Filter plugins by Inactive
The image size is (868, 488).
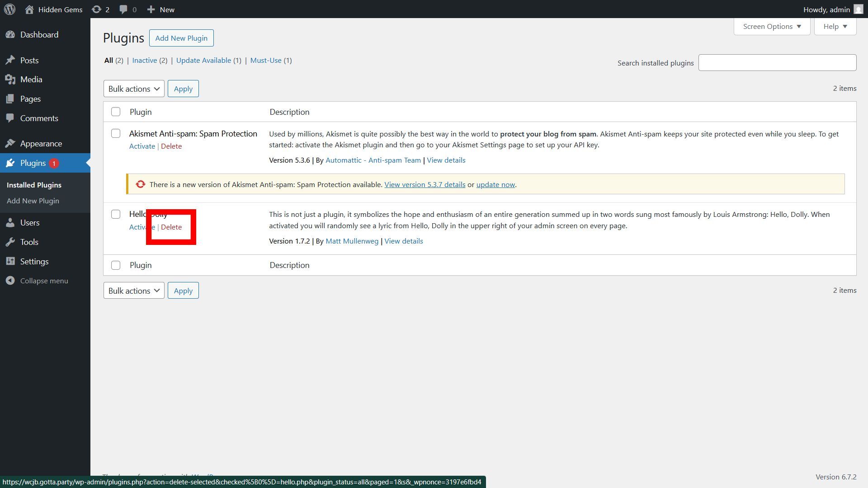(x=145, y=60)
